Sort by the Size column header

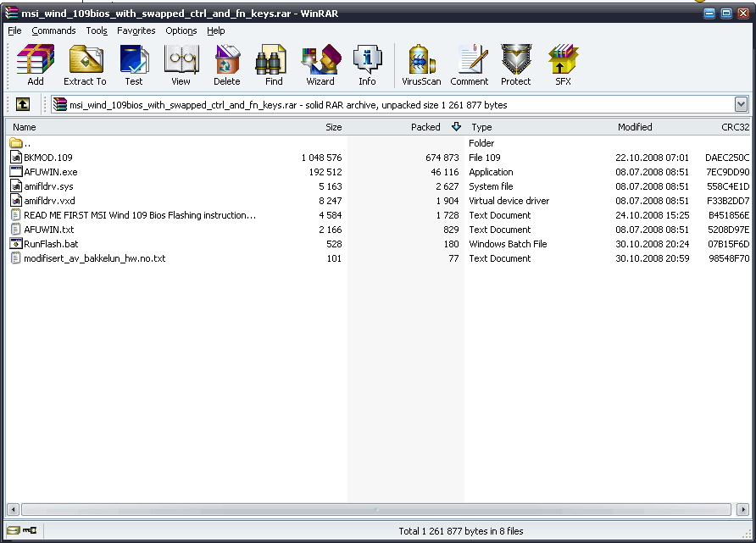(x=333, y=127)
